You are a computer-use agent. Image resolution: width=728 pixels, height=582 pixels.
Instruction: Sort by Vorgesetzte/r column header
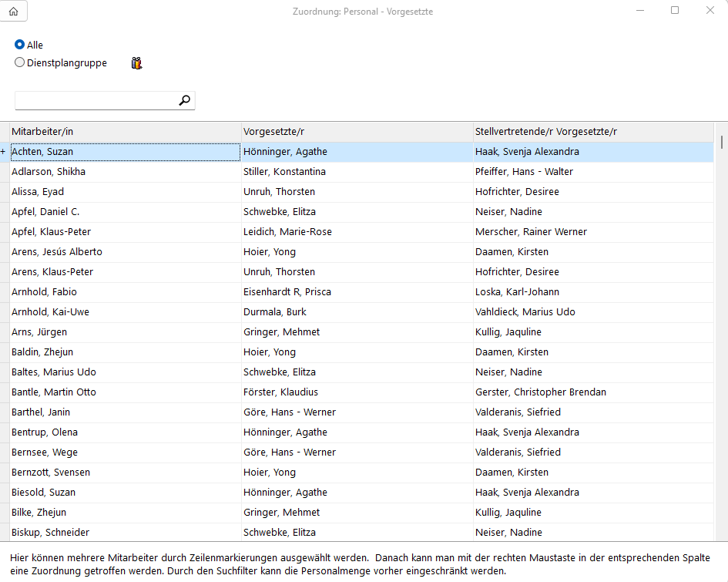point(357,132)
